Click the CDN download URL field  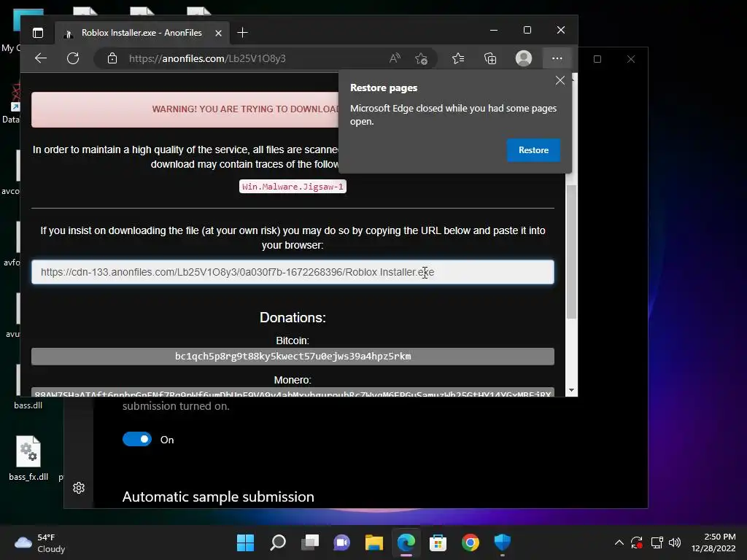(293, 272)
